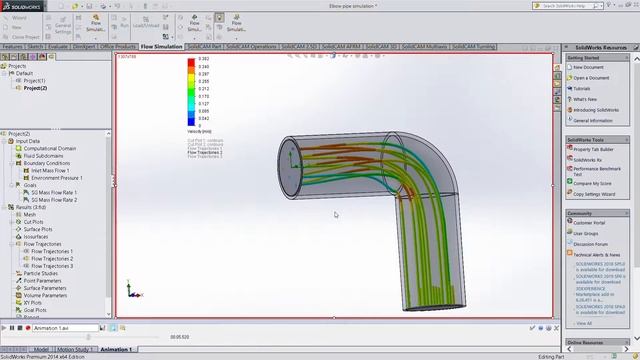Click the Animation 1.avi filename field

pos(65,328)
